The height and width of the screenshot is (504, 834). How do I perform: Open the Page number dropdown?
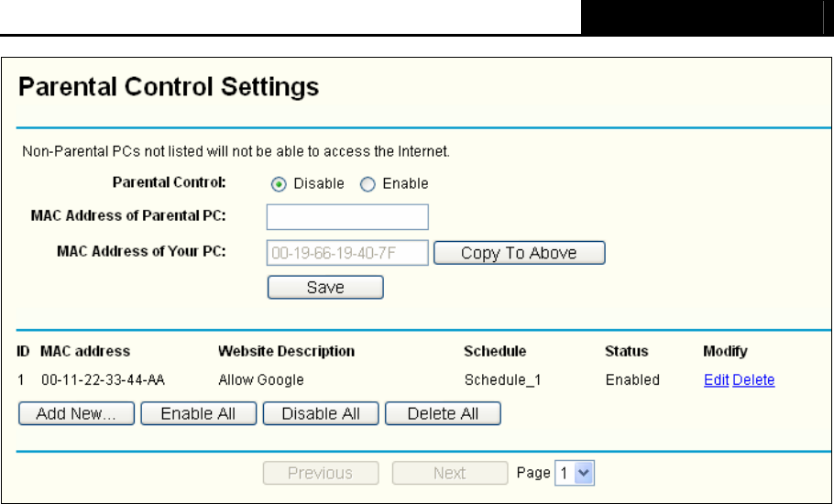click(575, 473)
